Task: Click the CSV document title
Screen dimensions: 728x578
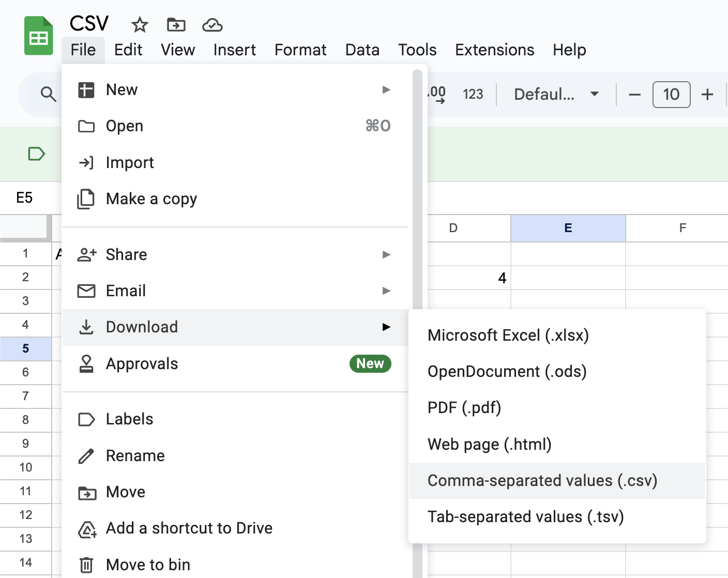Action: [89, 23]
